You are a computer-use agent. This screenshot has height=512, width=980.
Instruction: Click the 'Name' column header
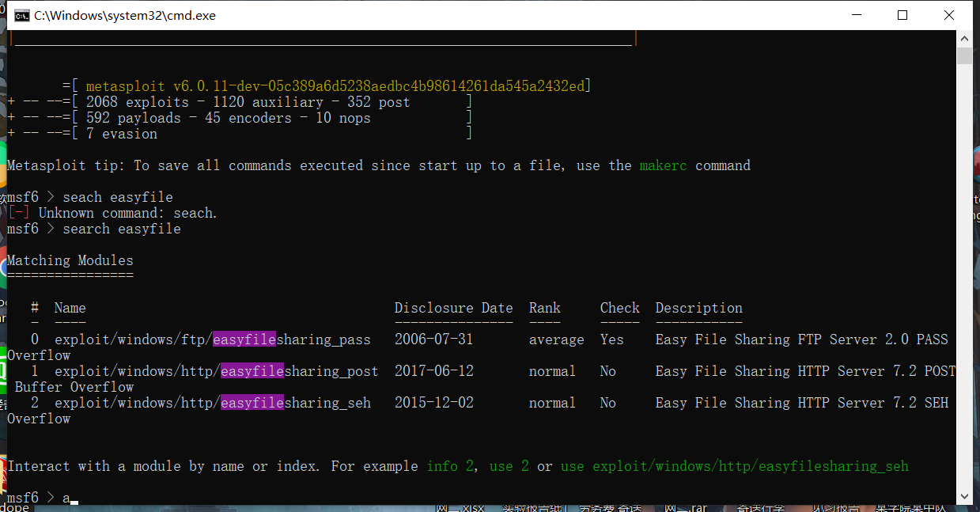pyautogui.click(x=70, y=308)
